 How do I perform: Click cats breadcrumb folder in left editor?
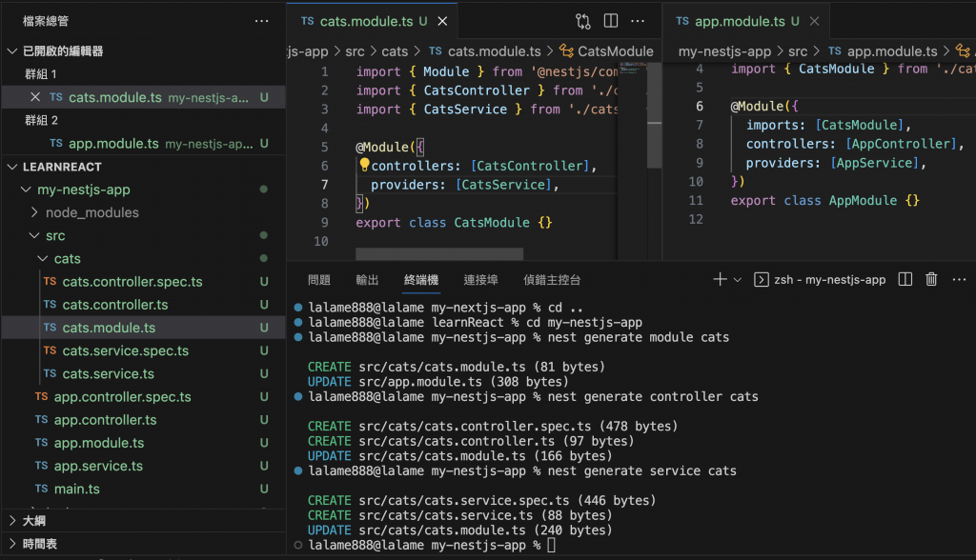pos(395,51)
